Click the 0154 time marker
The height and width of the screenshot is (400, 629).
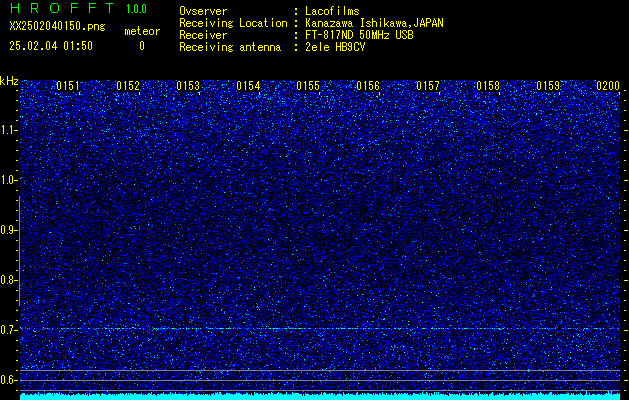[248, 86]
